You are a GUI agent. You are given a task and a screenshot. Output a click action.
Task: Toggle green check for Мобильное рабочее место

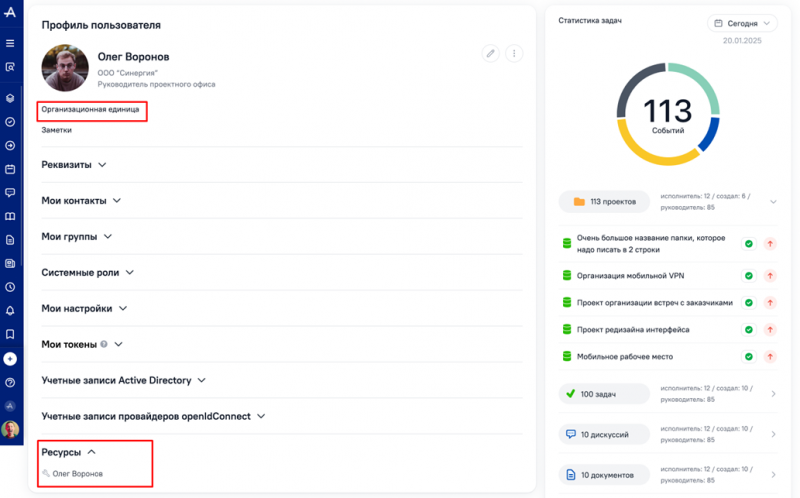tap(748, 357)
